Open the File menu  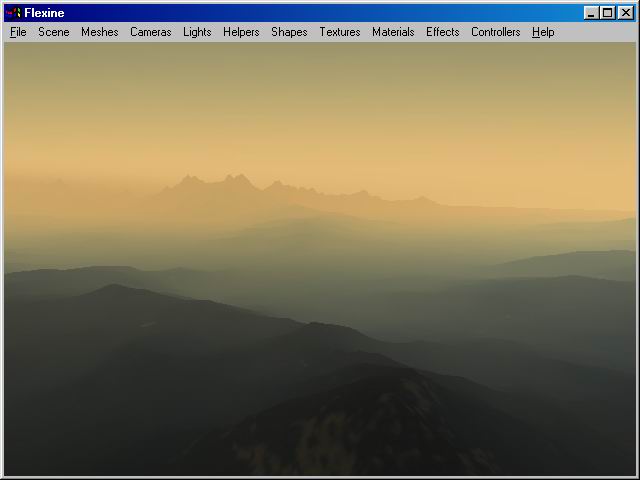coord(18,32)
